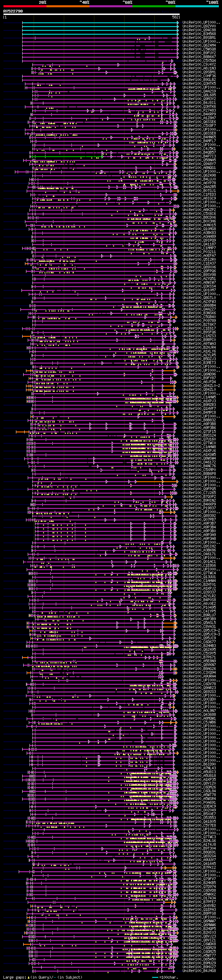Image resolution: width=222 pixels, height=980 pixels.
Task: Open hit UniRef100_Q9ZVV0
Action: [199, 26]
